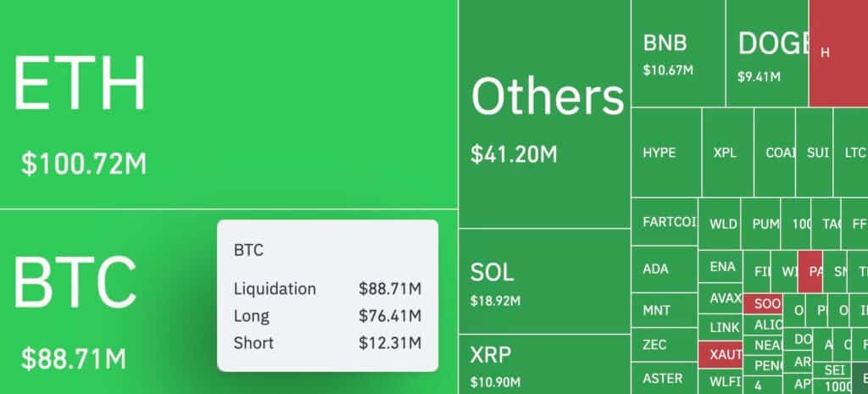The width and height of the screenshot is (868, 394).
Task: Click the BNB $10.67M tile
Action: coord(678,53)
